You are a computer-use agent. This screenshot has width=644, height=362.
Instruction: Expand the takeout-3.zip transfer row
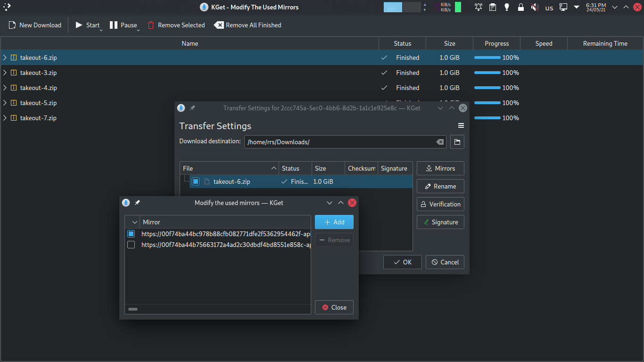point(5,73)
